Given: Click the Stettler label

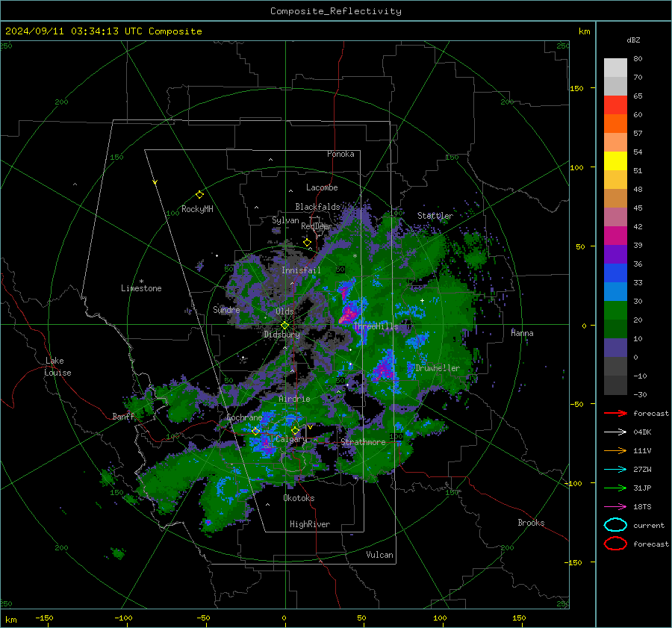Looking at the screenshot, I should pos(435,216).
